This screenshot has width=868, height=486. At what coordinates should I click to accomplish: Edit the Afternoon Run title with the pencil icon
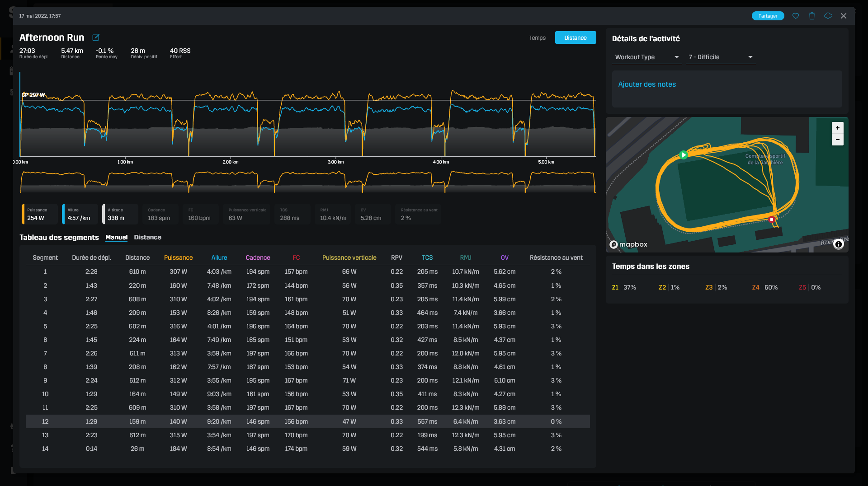96,37
